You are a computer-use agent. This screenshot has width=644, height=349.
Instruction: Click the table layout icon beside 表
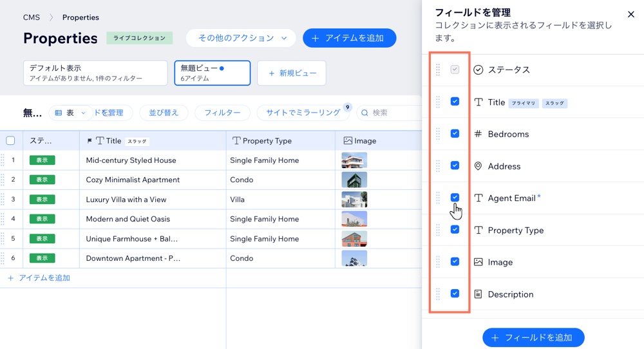pyautogui.click(x=59, y=113)
